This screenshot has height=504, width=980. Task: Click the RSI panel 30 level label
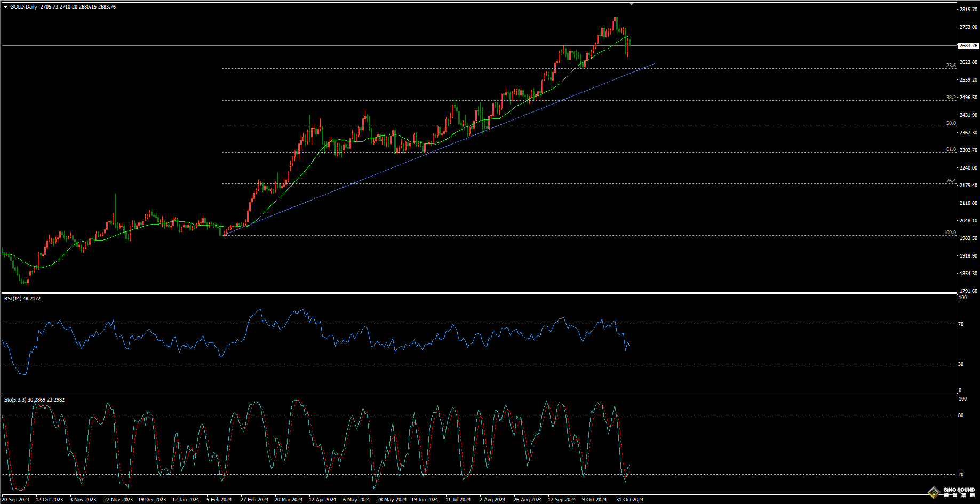coord(961,364)
